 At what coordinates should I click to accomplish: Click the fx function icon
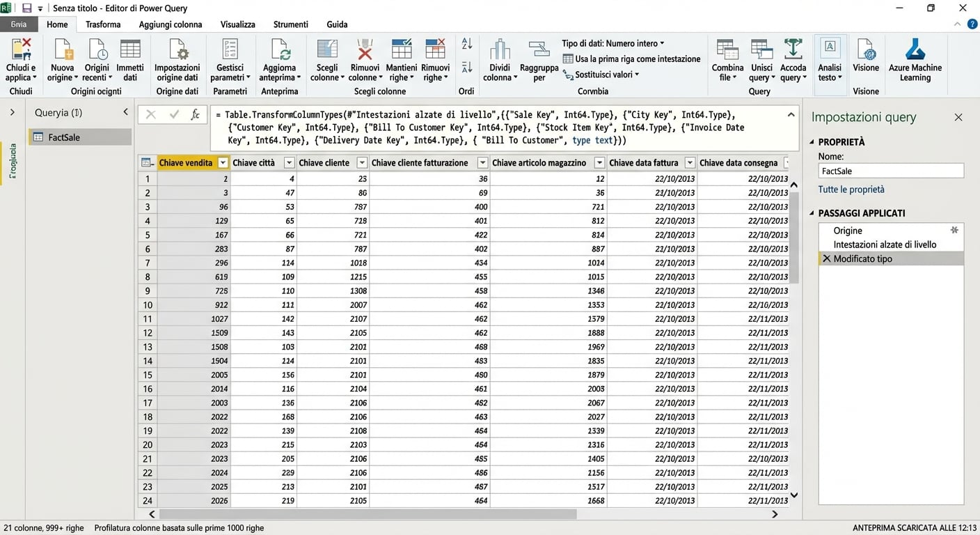[196, 115]
